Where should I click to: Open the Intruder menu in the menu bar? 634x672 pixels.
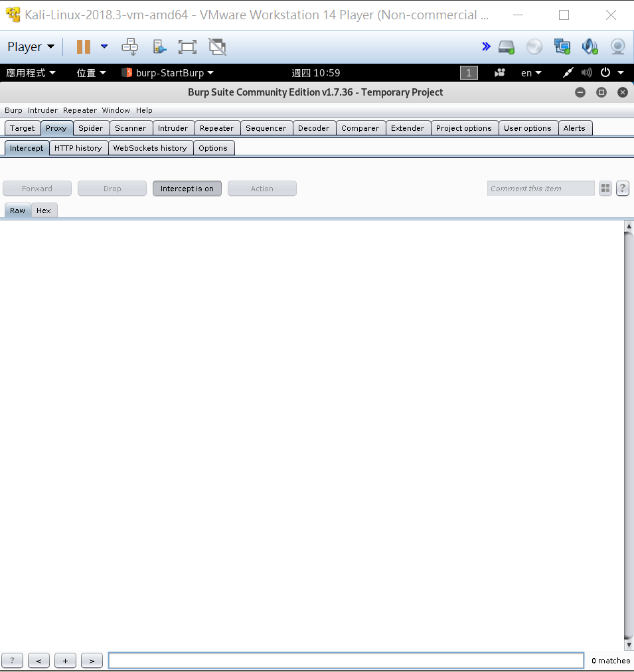point(42,110)
